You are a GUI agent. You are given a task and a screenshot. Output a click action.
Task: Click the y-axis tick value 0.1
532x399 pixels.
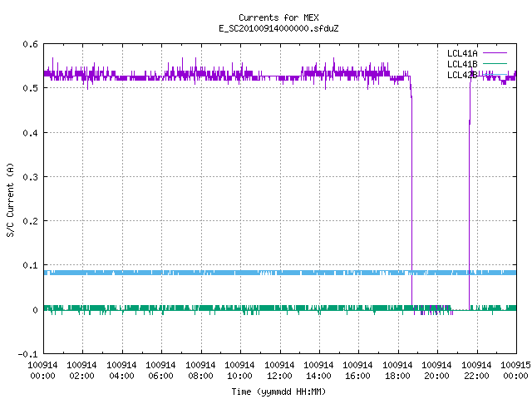click(x=30, y=265)
